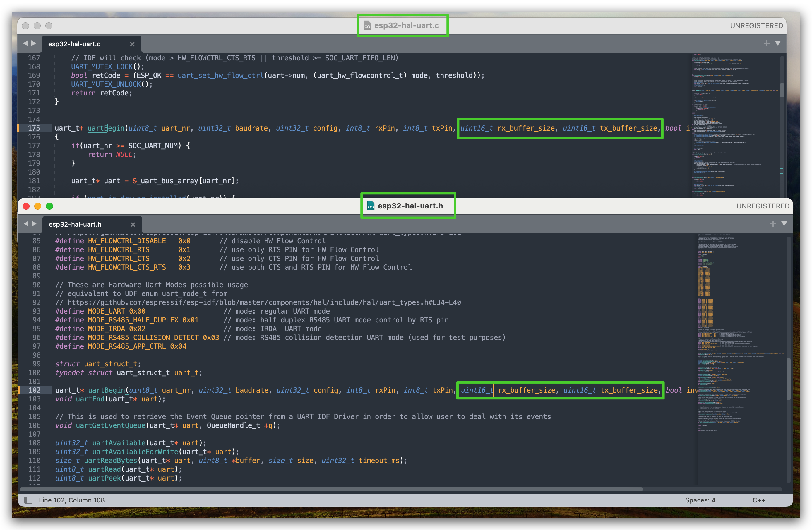The image size is (812, 530).
Task: Click rx_buffer_size parameter on line 102
Action: (527, 390)
